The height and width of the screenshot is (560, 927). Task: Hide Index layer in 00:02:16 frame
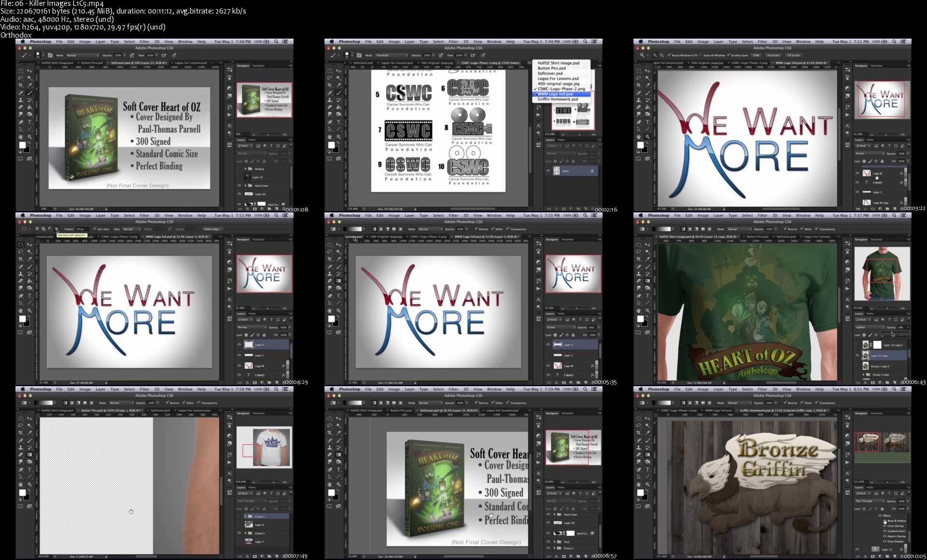tap(548, 171)
